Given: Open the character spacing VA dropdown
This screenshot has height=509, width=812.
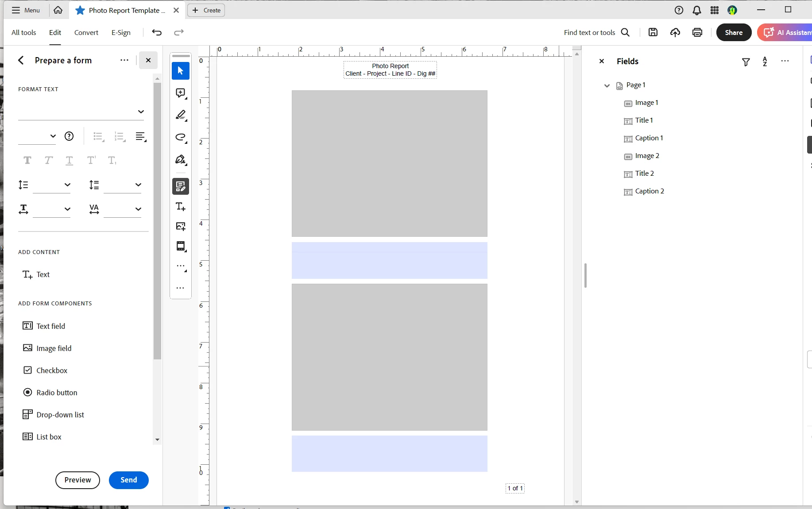Looking at the screenshot, I should click(123, 209).
